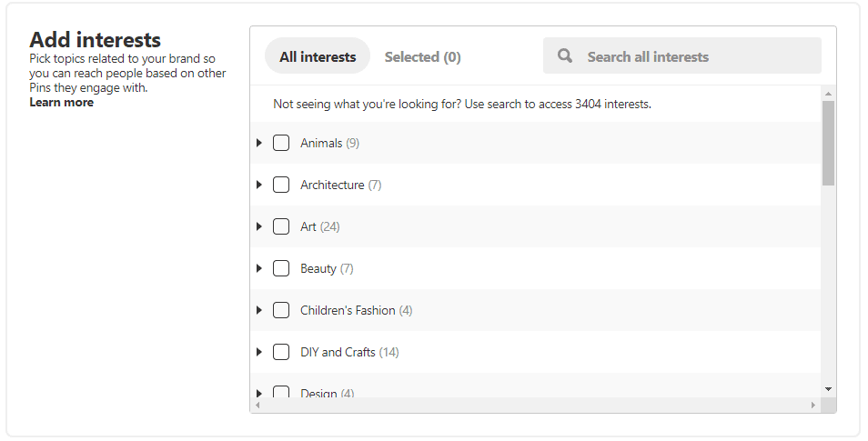This screenshot has width=868, height=441.
Task: Check the Animals interest checkbox
Action: point(281,143)
